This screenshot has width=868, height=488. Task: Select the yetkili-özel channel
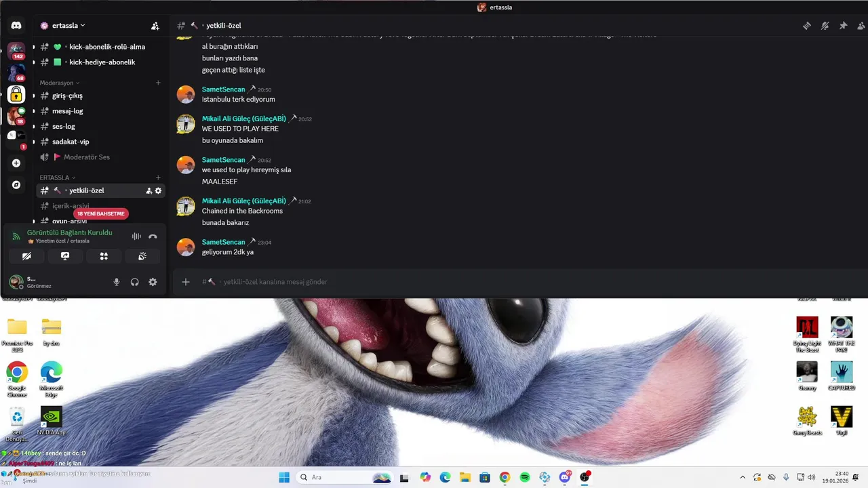pos(100,190)
